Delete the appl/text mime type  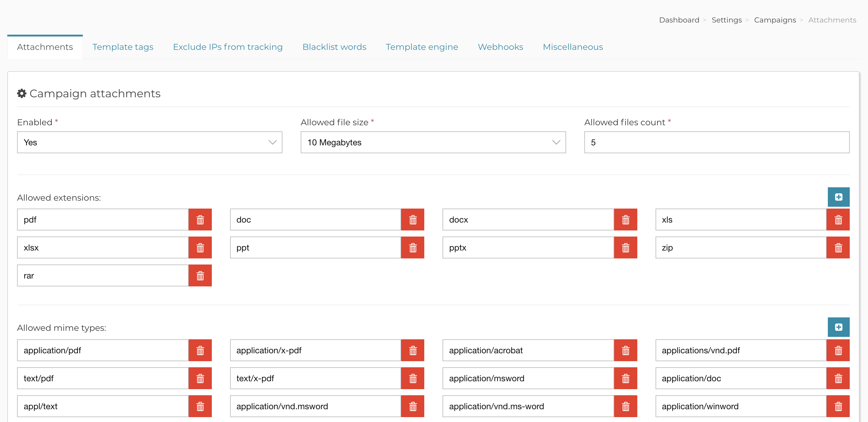pyautogui.click(x=200, y=406)
